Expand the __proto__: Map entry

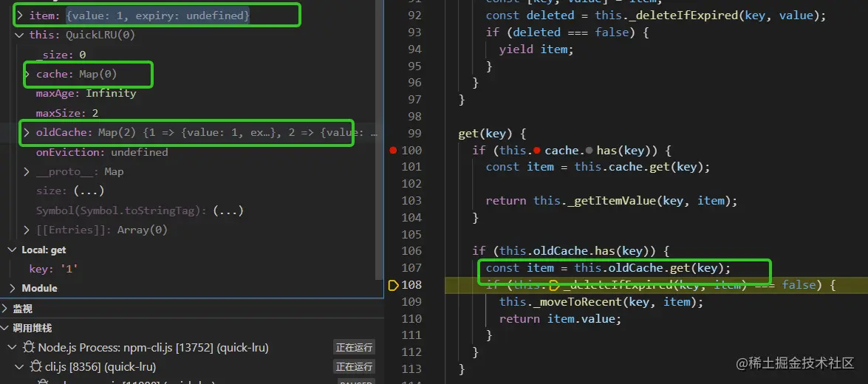coord(27,171)
